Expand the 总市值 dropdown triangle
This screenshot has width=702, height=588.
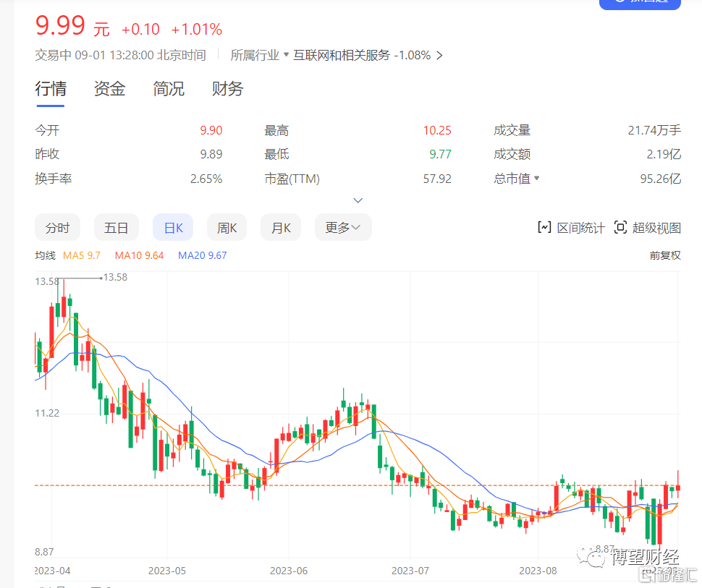coord(537,178)
